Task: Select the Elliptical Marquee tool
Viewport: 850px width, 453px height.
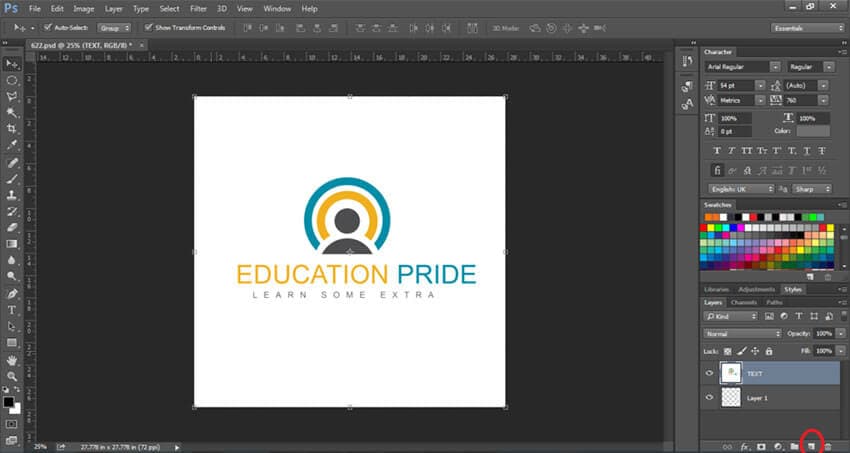Action: [x=11, y=80]
